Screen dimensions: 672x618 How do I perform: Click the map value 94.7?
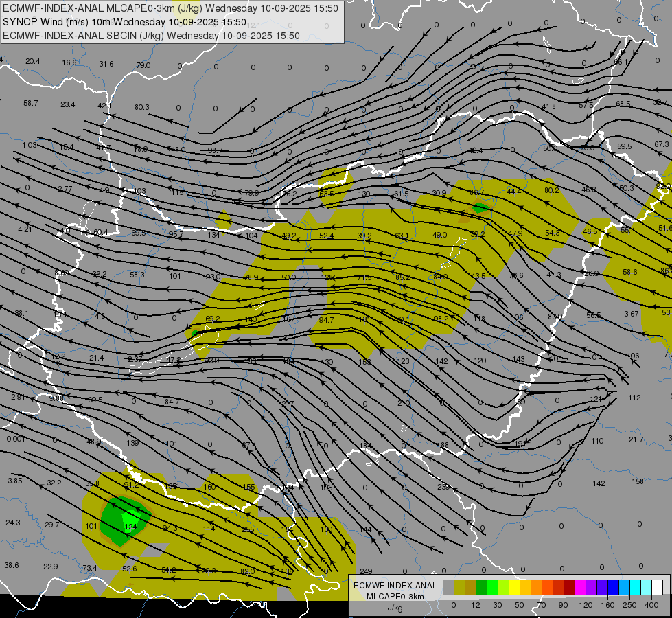click(x=326, y=319)
